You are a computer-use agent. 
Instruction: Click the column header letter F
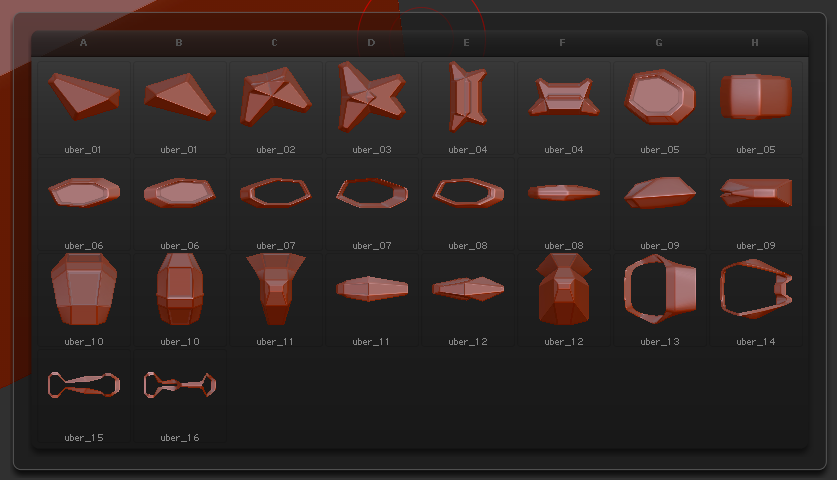562,43
